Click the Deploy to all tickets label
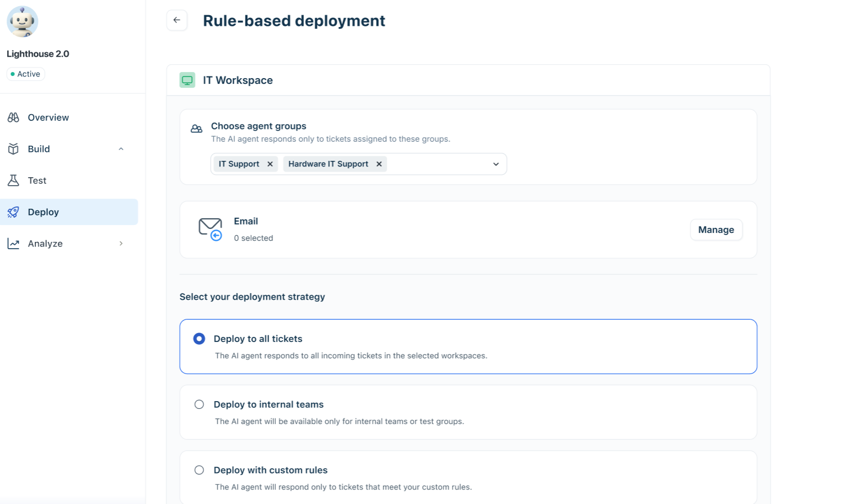The height and width of the screenshot is (504, 868). pos(258,339)
